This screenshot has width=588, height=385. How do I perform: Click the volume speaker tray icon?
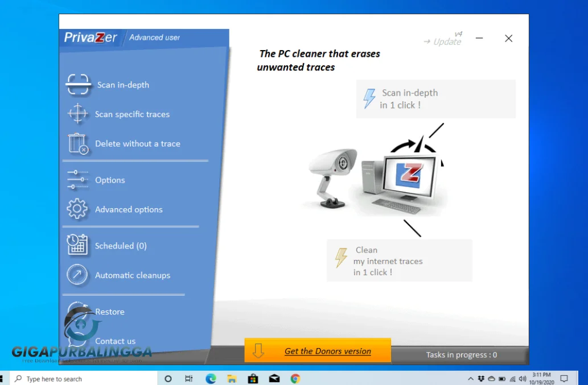coord(523,379)
